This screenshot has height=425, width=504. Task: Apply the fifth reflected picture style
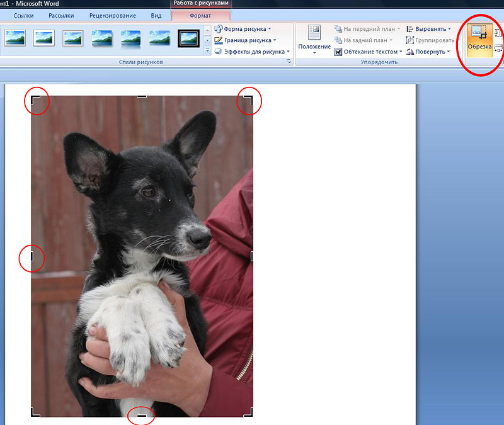pyautogui.click(x=130, y=38)
